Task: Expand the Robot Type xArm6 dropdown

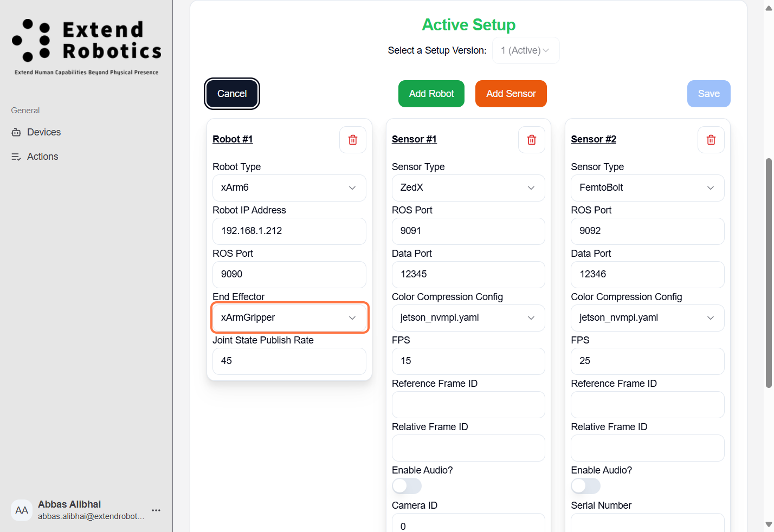Action: pyautogui.click(x=289, y=188)
